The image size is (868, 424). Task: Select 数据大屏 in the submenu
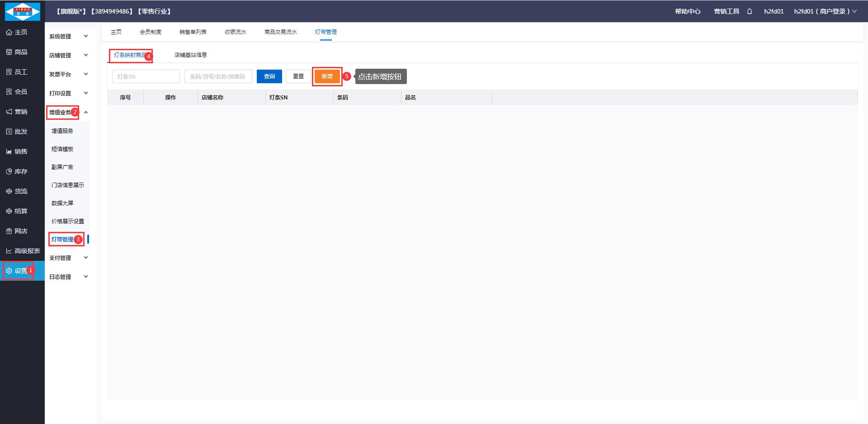(62, 203)
